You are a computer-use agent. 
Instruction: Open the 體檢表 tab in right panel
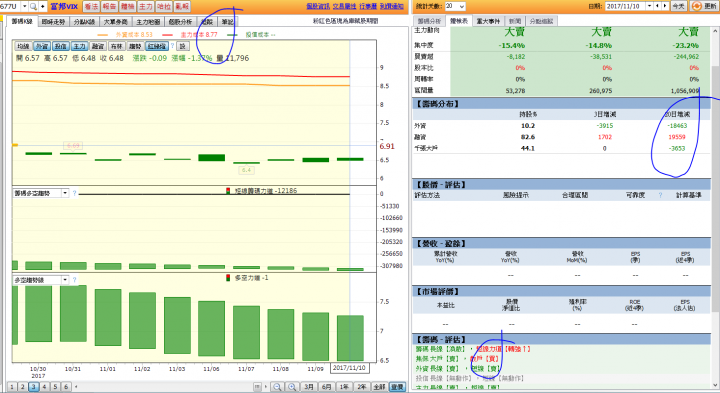[x=459, y=21]
